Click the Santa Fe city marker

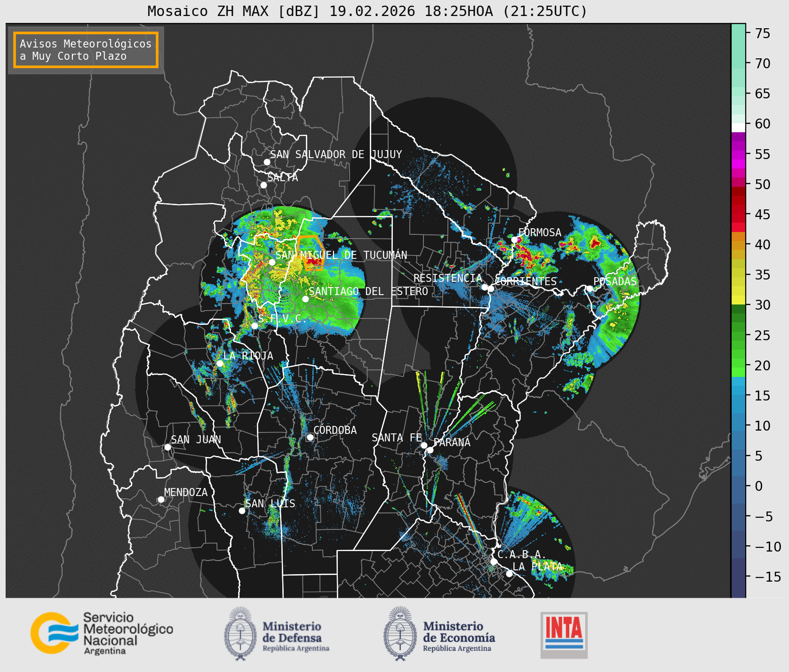pos(424,445)
